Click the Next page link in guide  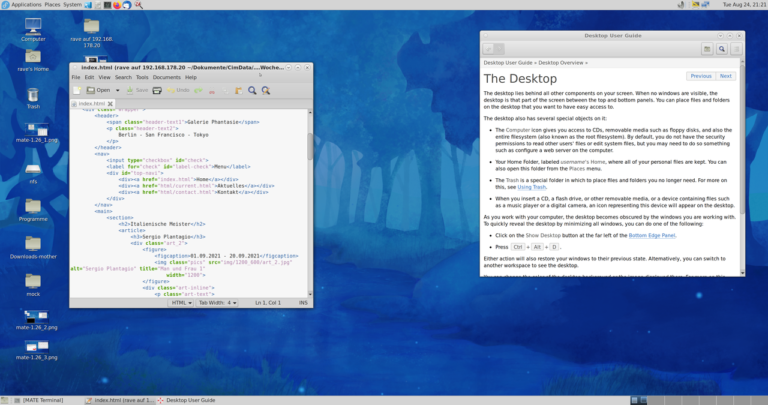pyautogui.click(x=725, y=76)
